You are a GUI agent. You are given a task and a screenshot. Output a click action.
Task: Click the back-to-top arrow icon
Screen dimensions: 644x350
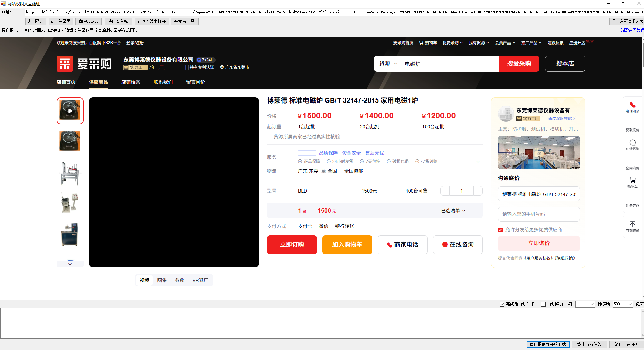pyautogui.click(x=632, y=224)
